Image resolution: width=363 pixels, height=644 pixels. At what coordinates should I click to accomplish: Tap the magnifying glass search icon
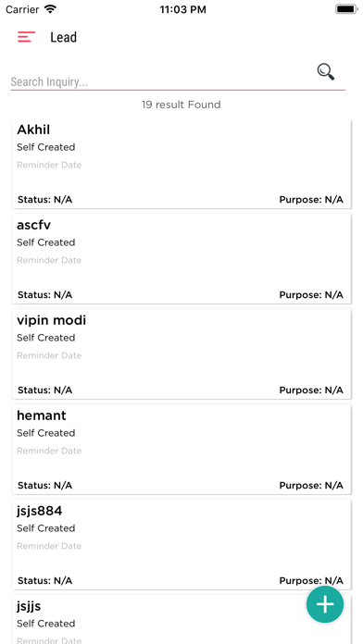click(x=326, y=72)
